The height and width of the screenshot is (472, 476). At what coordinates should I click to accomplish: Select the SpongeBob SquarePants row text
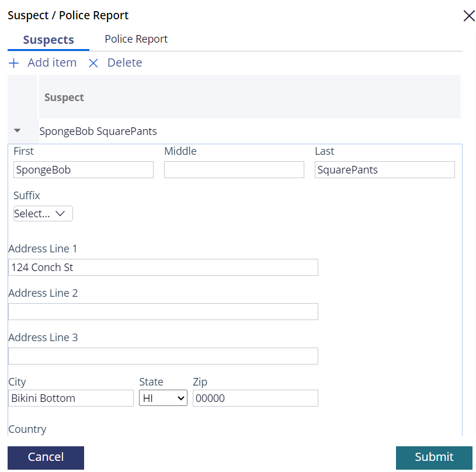98,131
